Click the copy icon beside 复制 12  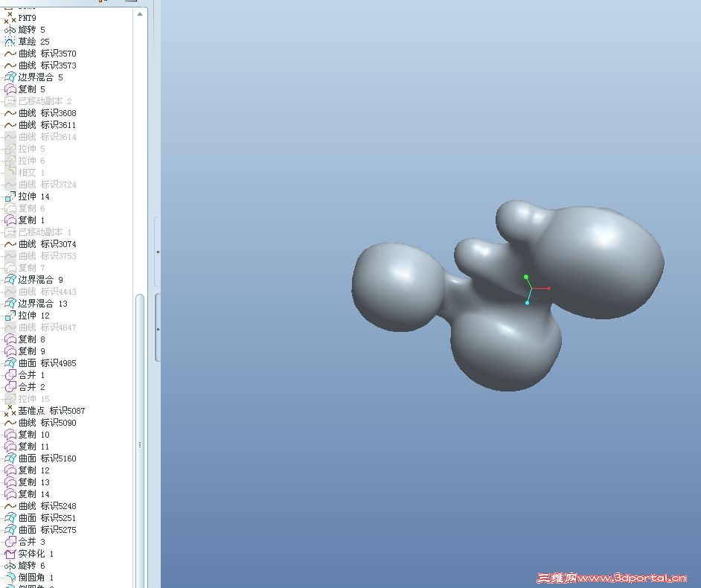coord(10,470)
